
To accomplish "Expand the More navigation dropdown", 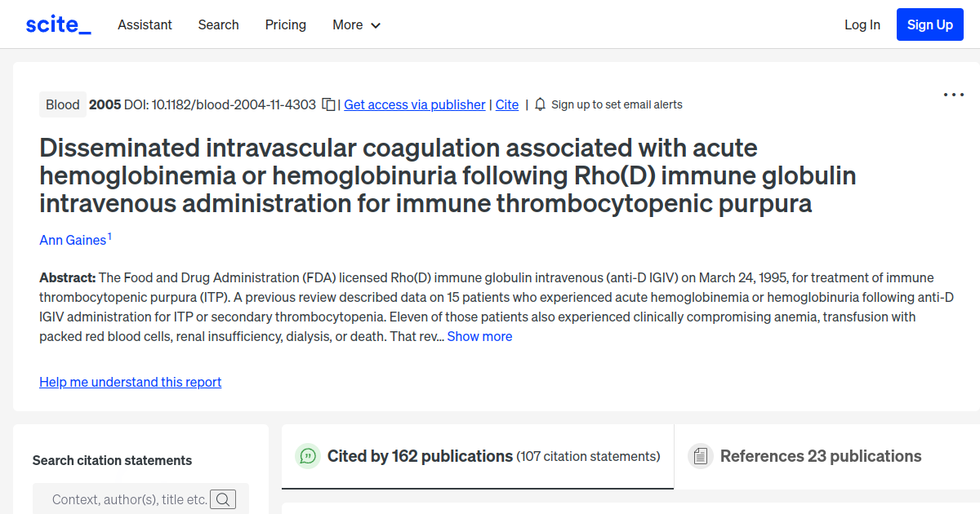I will pos(356,25).
